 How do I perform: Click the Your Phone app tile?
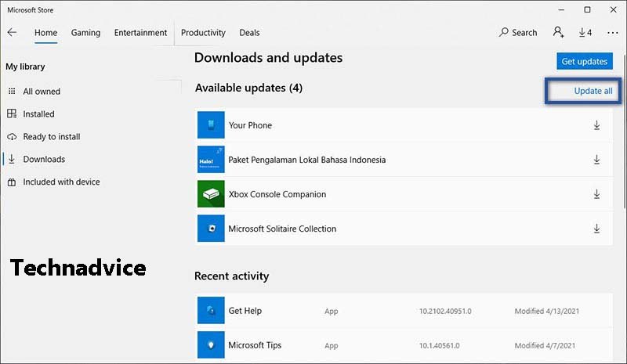(x=211, y=125)
